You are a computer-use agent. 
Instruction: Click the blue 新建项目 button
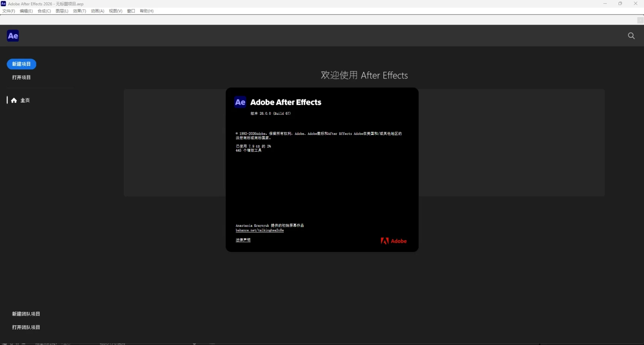(21, 64)
